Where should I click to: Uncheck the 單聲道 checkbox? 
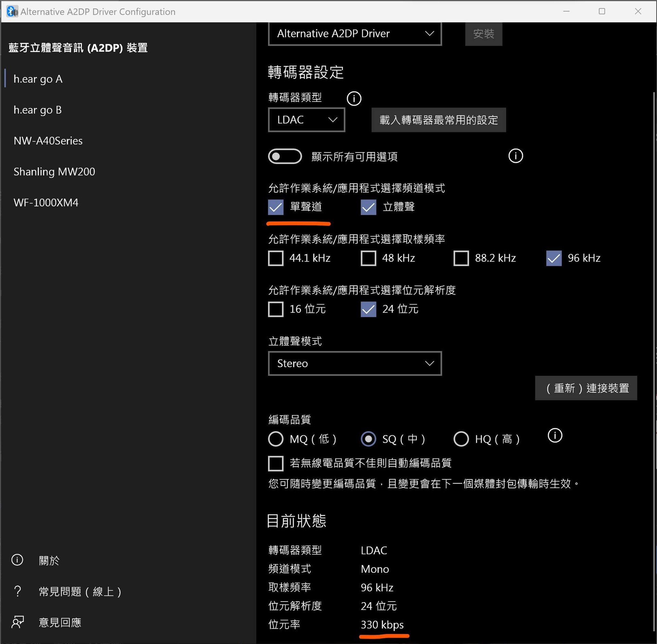275,207
